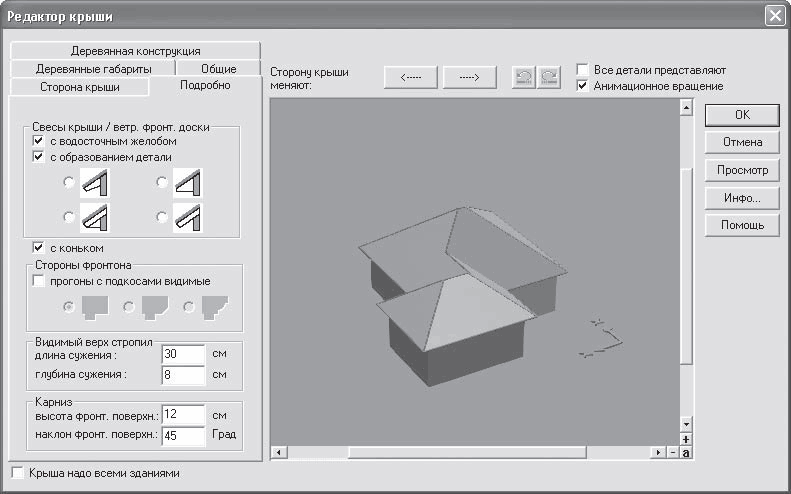
Task: Click the 'Просмотр' button
Action: (x=742, y=170)
